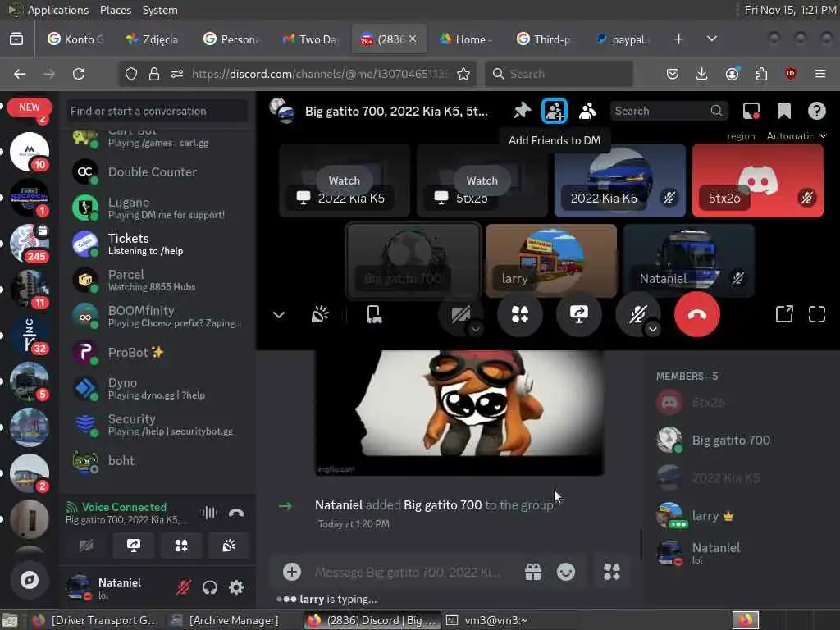This screenshot has width=840, height=630.
Task: Toggle member list icon in header
Action: point(587,111)
